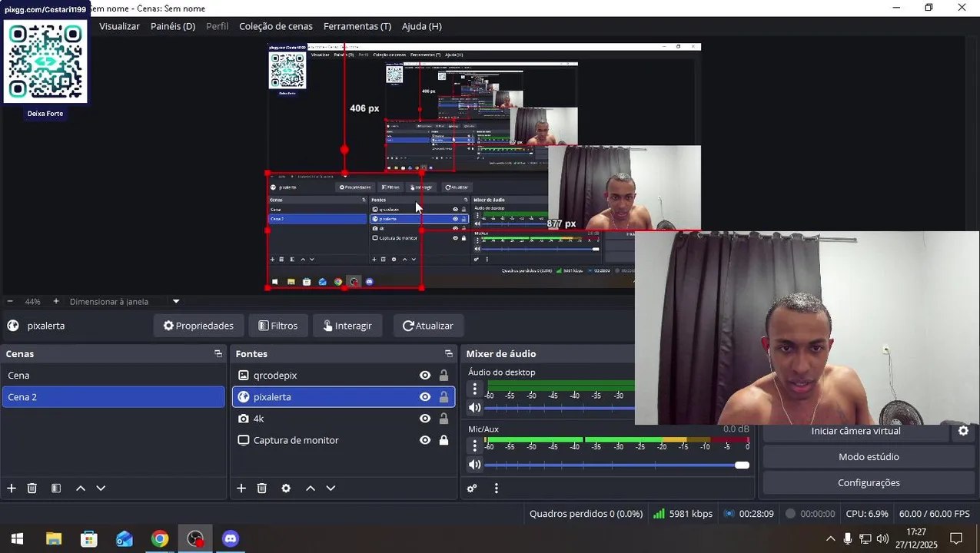Screen dimensions: 980x553
Task: Click the OBS Studio taskbar icon
Action: tap(195, 538)
